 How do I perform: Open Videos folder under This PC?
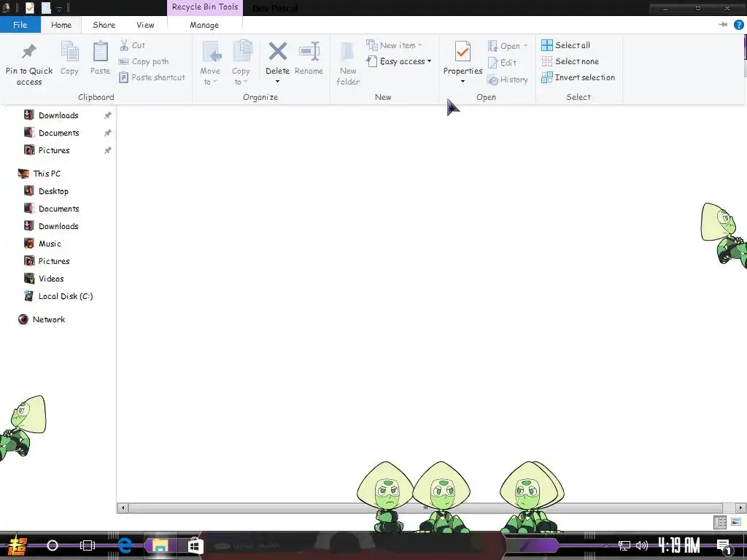coord(51,279)
